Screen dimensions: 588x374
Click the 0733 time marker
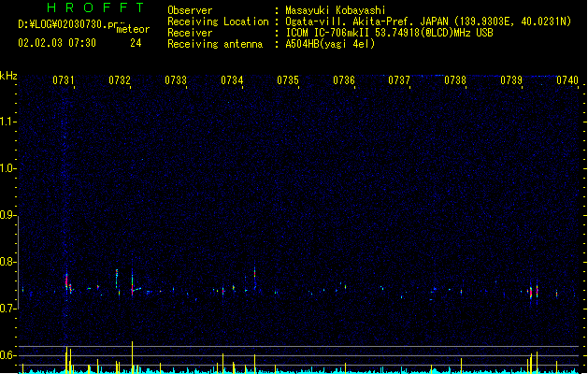coord(176,80)
